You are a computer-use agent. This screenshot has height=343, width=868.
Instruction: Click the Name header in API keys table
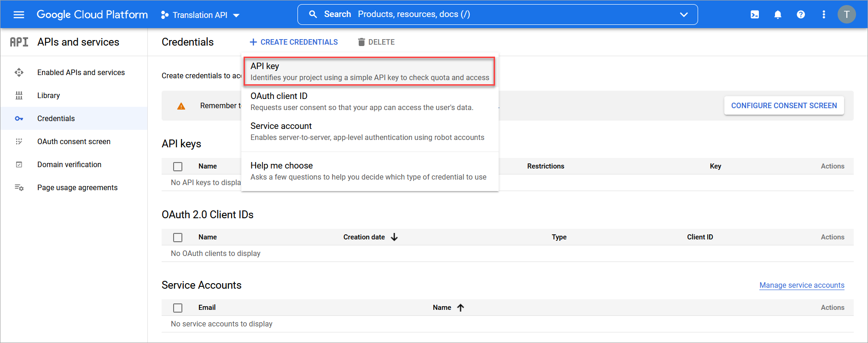208,166
